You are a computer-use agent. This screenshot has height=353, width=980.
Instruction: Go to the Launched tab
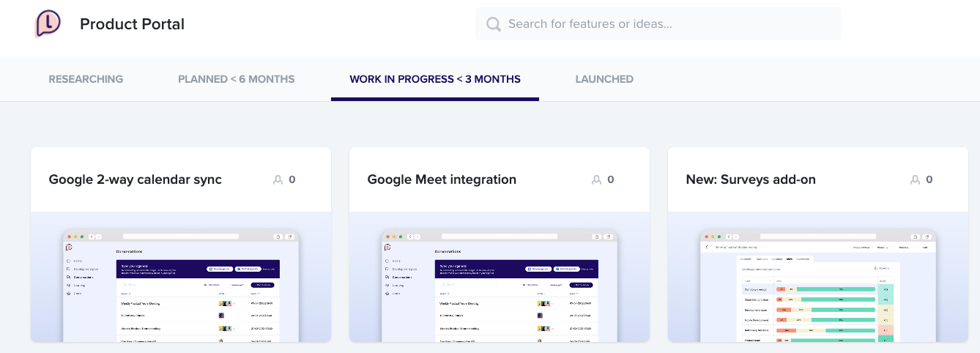(x=604, y=79)
